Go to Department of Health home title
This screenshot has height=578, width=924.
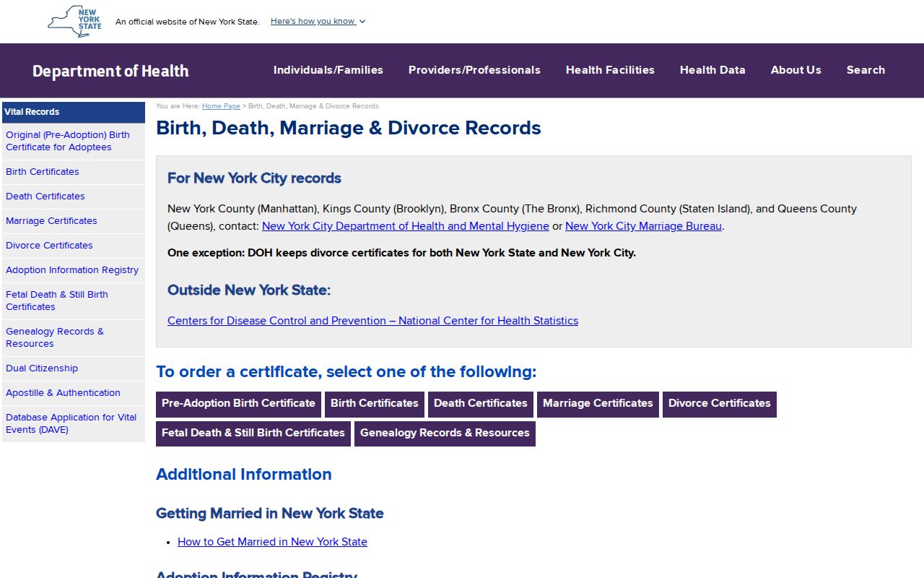[x=110, y=71]
